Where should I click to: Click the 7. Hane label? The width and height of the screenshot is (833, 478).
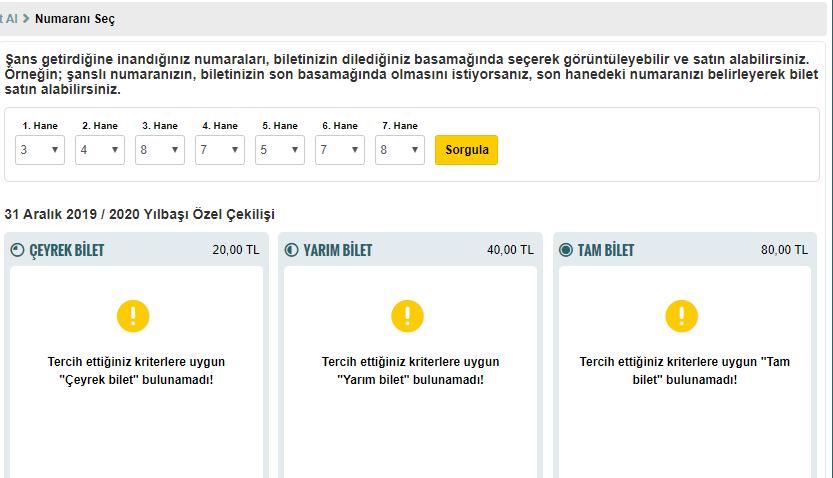point(400,126)
